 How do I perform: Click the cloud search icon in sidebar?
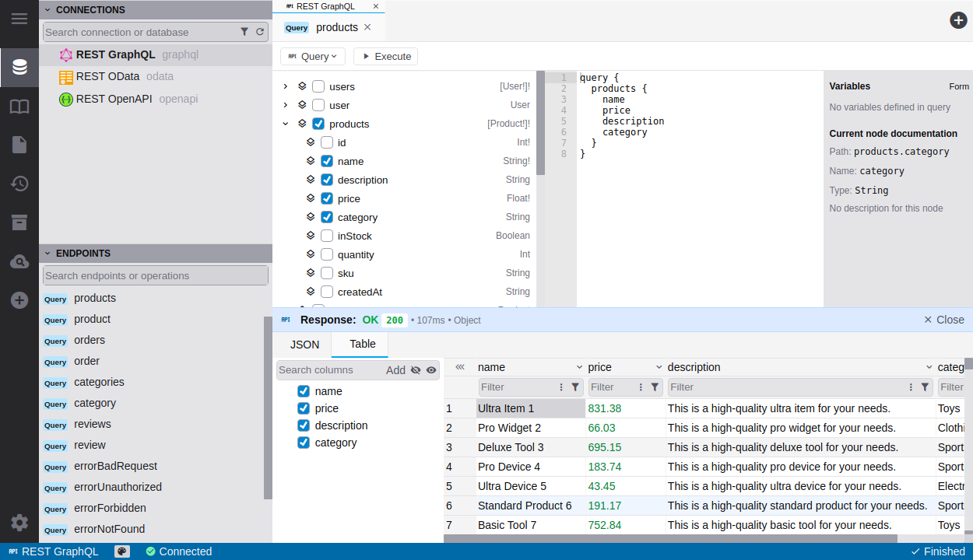click(19, 261)
